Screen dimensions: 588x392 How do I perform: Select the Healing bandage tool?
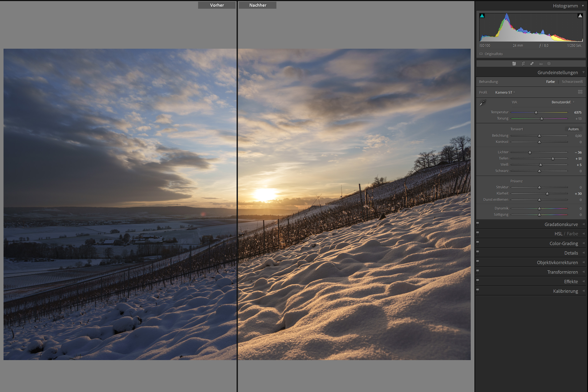click(532, 64)
